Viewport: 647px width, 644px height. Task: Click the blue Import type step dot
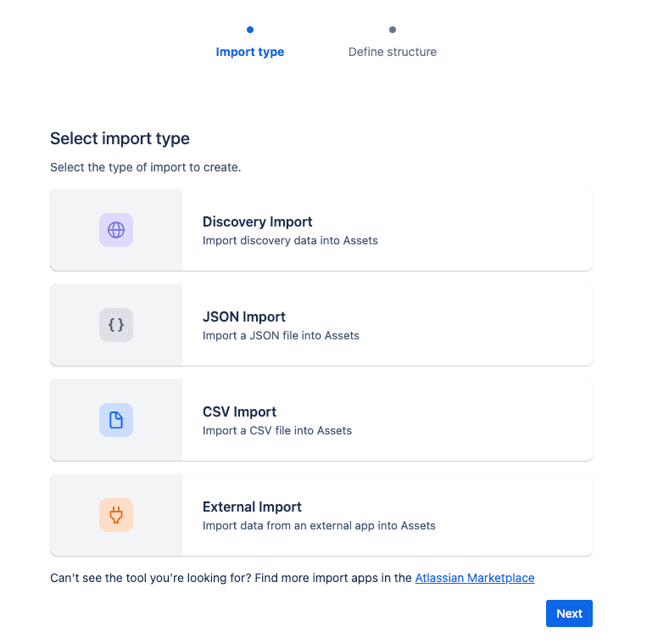250,30
